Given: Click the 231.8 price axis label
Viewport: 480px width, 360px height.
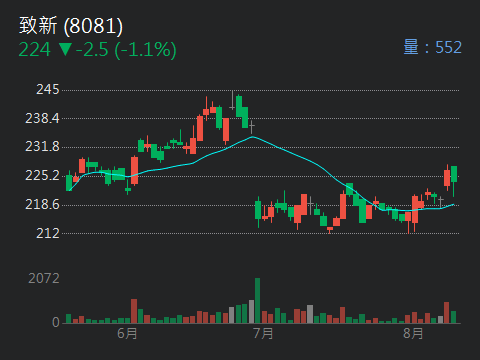Looking at the screenshot, I should (42, 146).
